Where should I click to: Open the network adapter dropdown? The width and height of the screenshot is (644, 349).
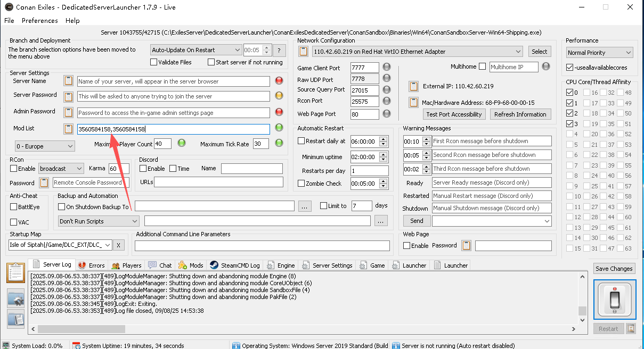pos(418,52)
